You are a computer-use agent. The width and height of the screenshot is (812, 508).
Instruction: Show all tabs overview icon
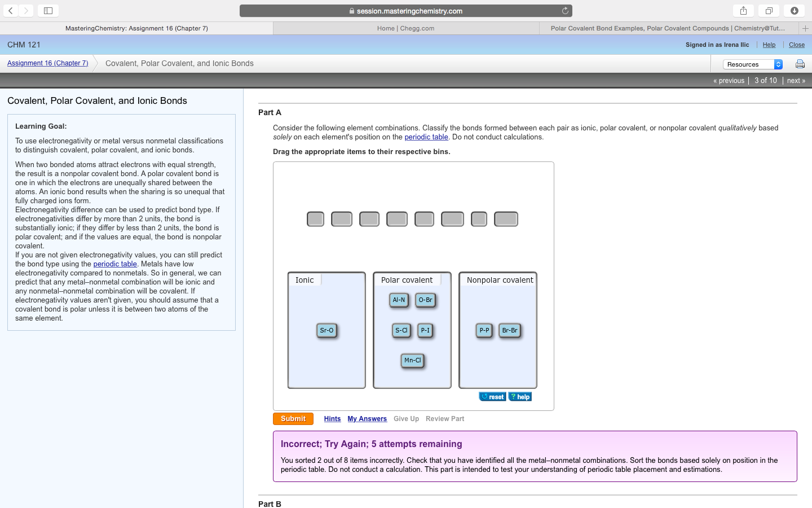[769, 11]
